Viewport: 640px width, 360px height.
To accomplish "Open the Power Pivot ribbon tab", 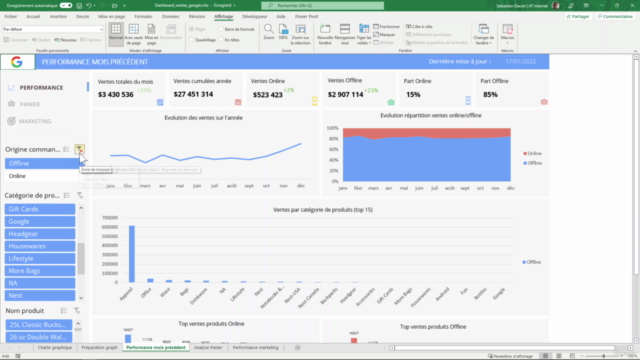I will point(307,17).
